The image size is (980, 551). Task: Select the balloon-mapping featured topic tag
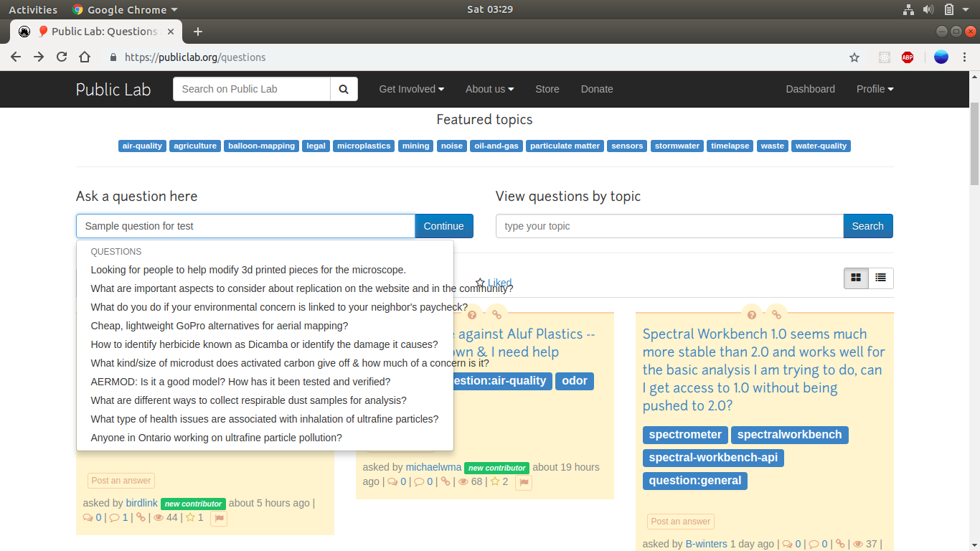(261, 146)
